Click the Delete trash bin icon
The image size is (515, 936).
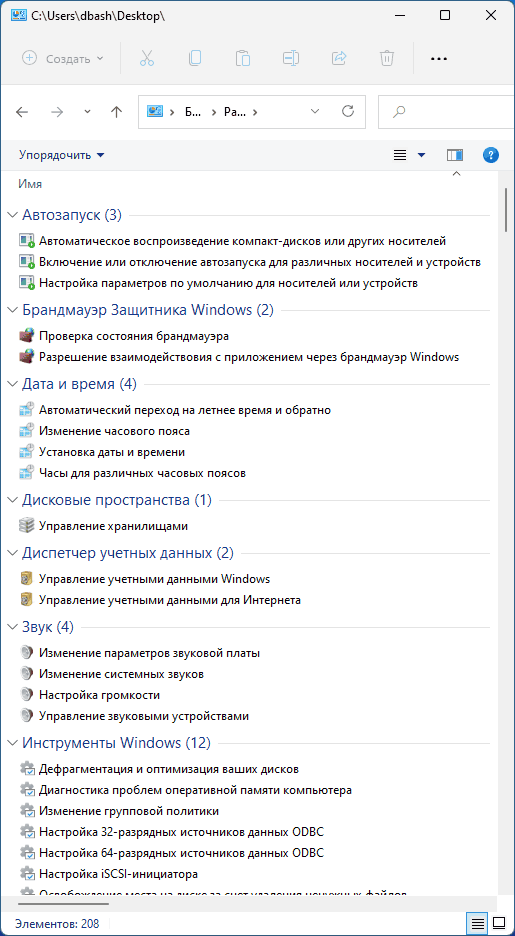[387, 58]
